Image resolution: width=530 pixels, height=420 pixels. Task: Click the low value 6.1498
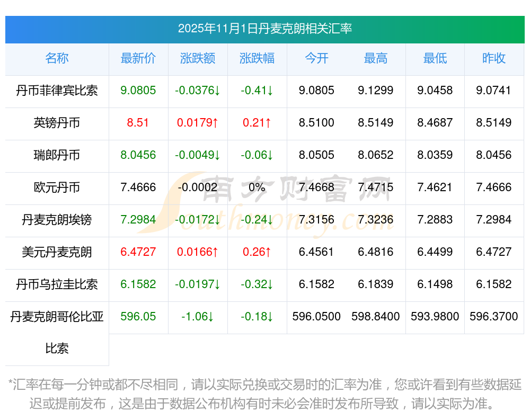point(435,284)
